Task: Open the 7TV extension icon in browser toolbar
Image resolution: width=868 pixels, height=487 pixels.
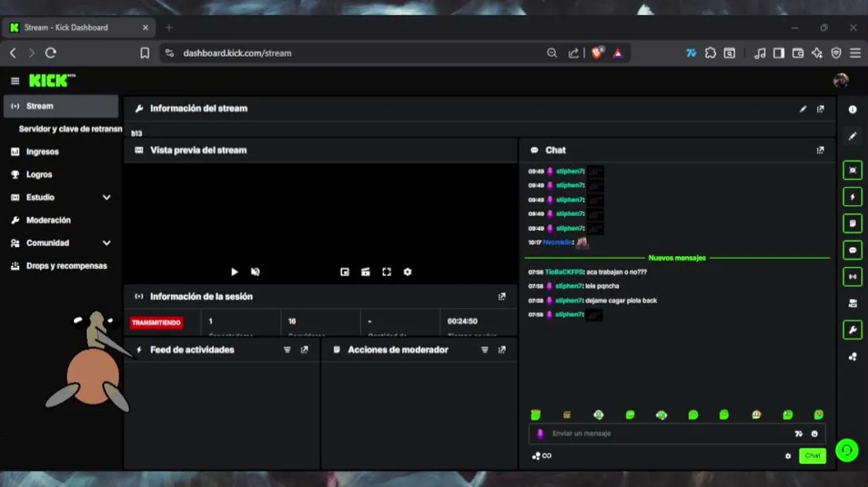Action: pos(691,53)
